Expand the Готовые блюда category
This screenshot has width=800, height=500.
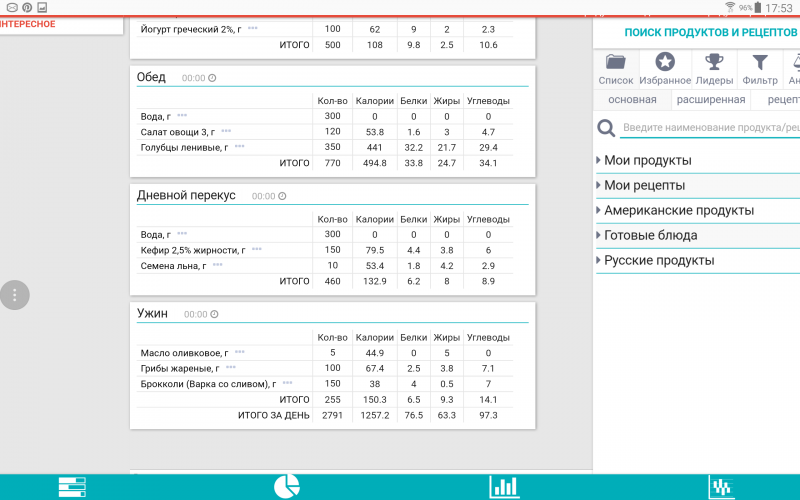(x=650, y=236)
